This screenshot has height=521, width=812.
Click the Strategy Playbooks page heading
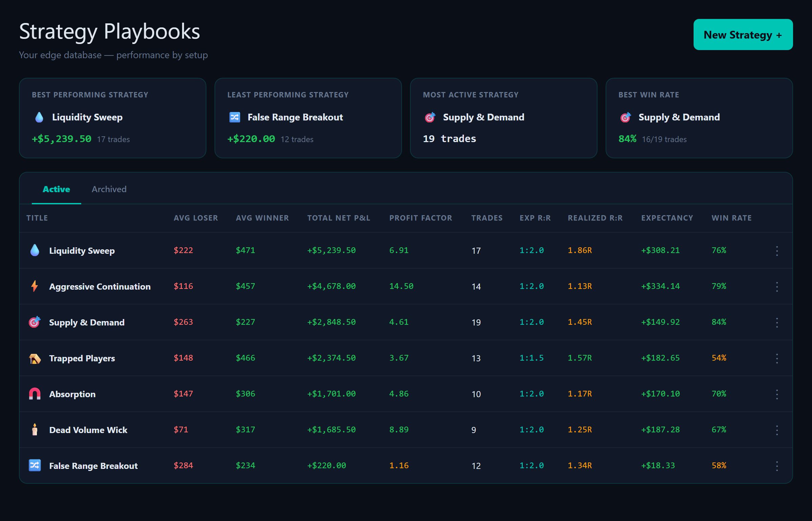pyautogui.click(x=110, y=32)
